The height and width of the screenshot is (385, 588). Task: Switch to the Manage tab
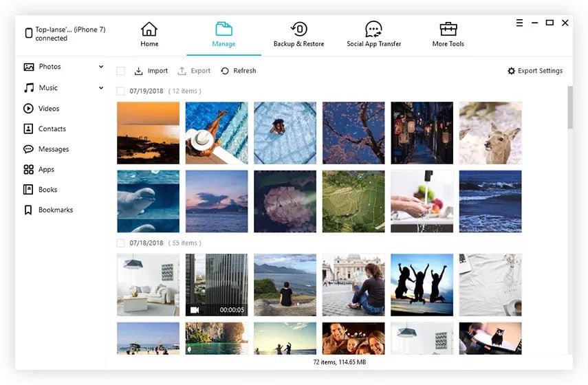click(224, 34)
